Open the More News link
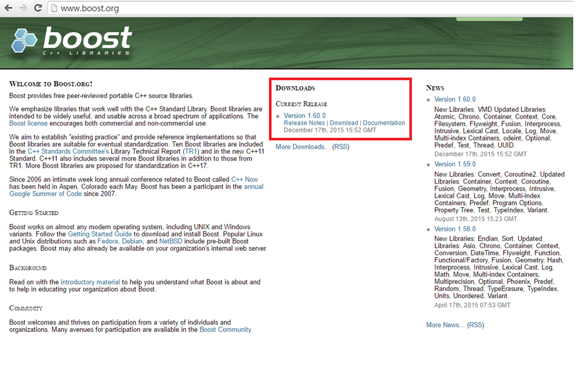 click(x=445, y=325)
